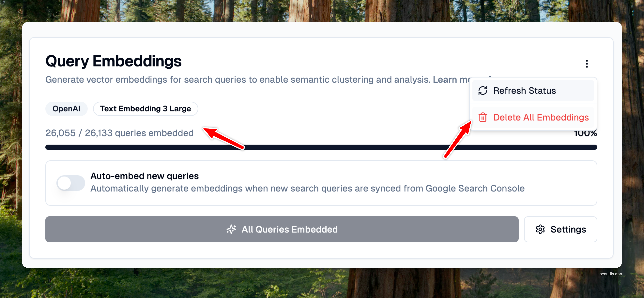
Task: Click the embedding progress bar
Action: 321,147
